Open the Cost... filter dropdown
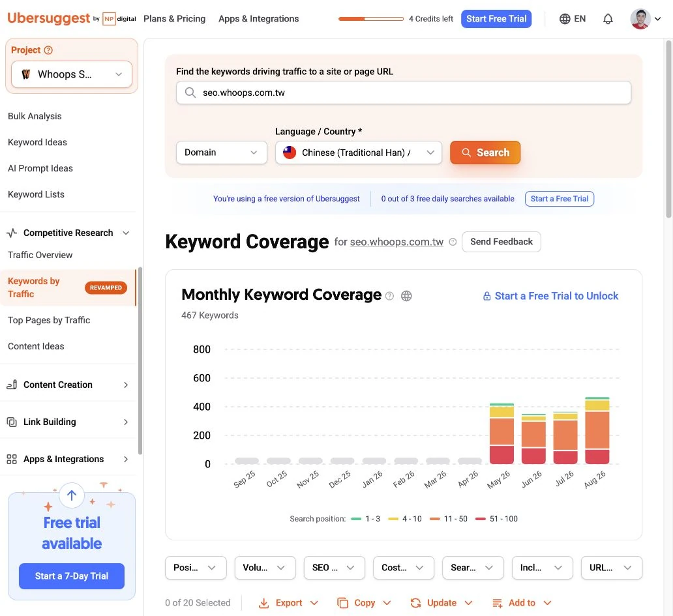This screenshot has height=616, width=673. pyautogui.click(x=404, y=568)
